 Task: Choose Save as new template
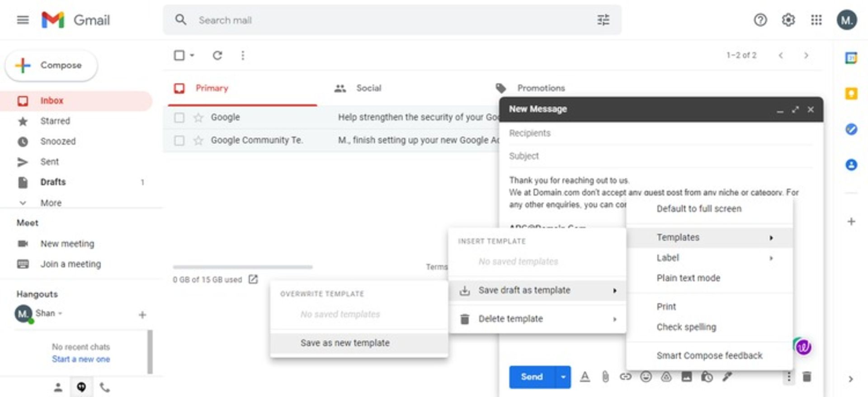[344, 343]
